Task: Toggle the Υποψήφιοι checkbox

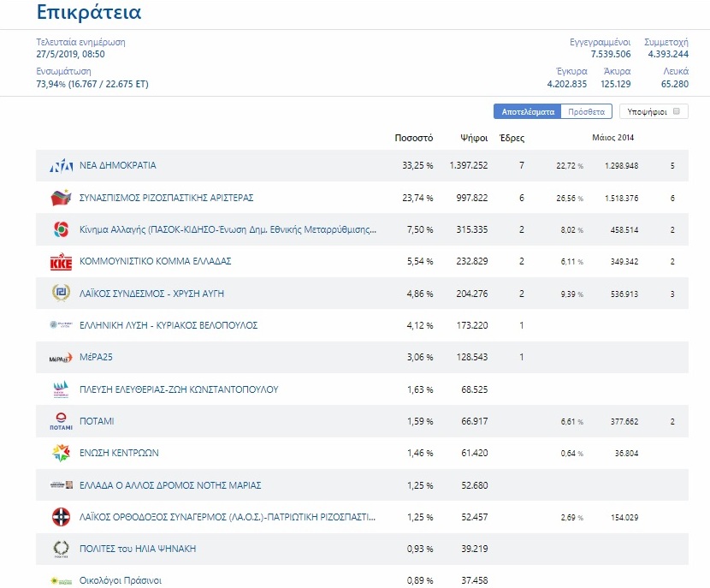Action: 677,111
